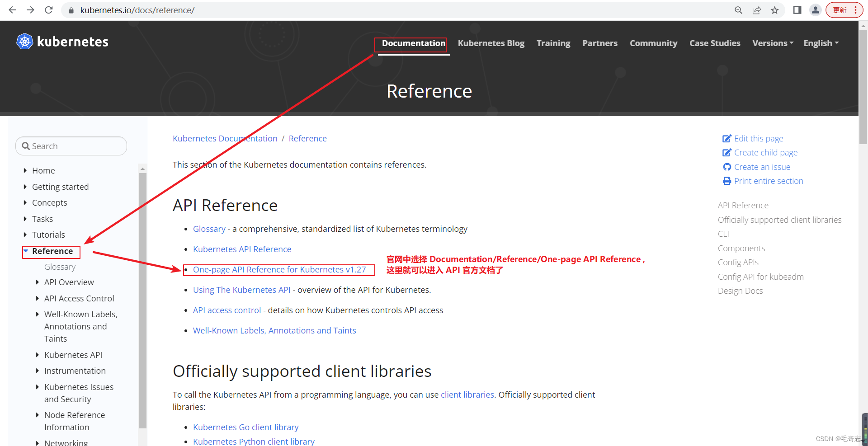The image size is (868, 446).
Task: Open Kubernetes Go client library link
Action: [245, 427]
